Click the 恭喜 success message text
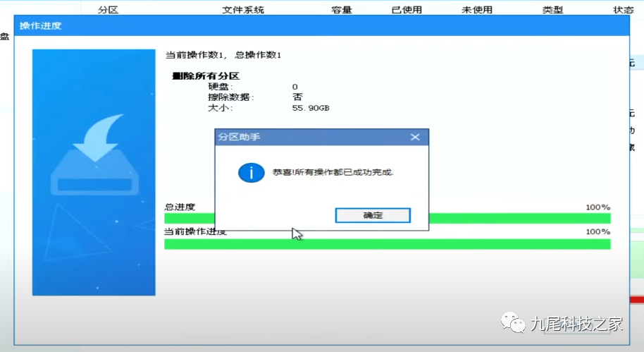 point(328,172)
